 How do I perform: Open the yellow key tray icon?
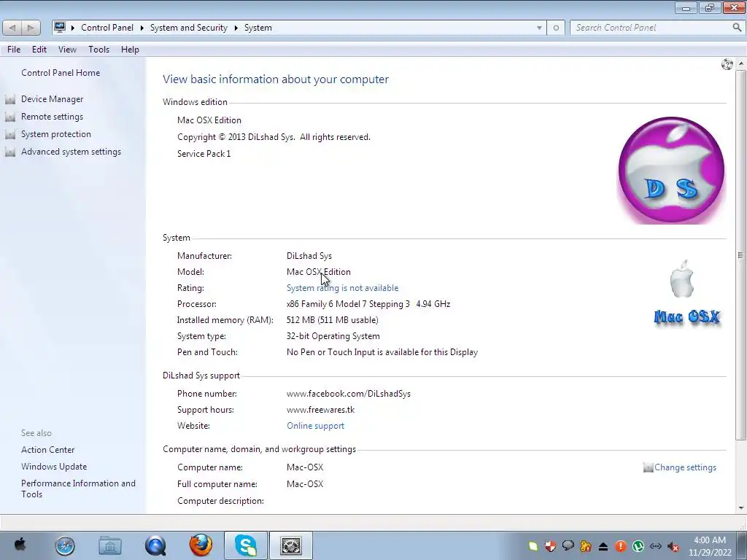(x=586, y=546)
